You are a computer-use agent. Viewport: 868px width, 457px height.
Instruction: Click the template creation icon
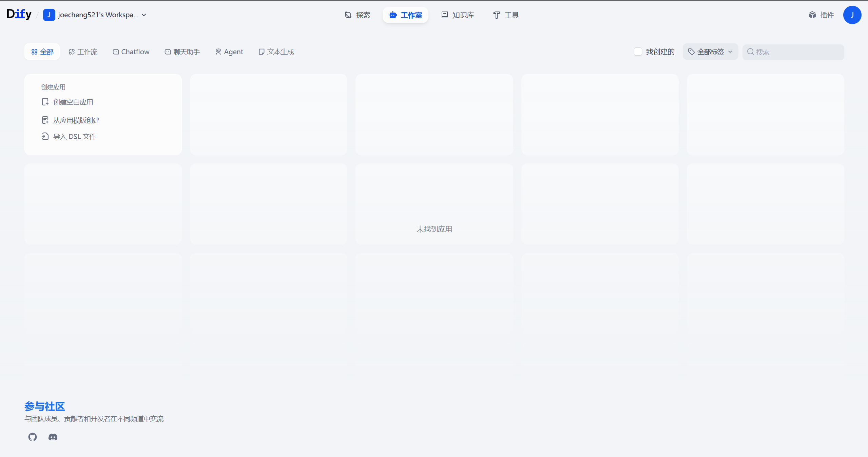coord(45,120)
